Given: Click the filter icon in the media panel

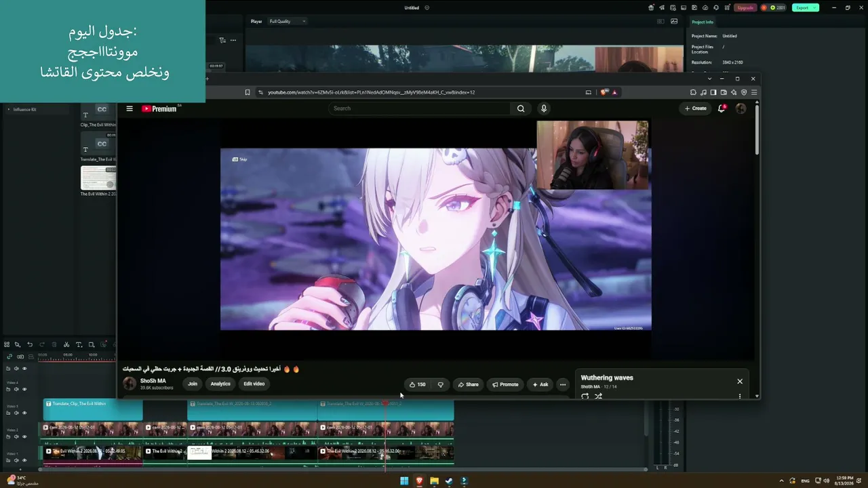Looking at the screenshot, I should point(222,40).
